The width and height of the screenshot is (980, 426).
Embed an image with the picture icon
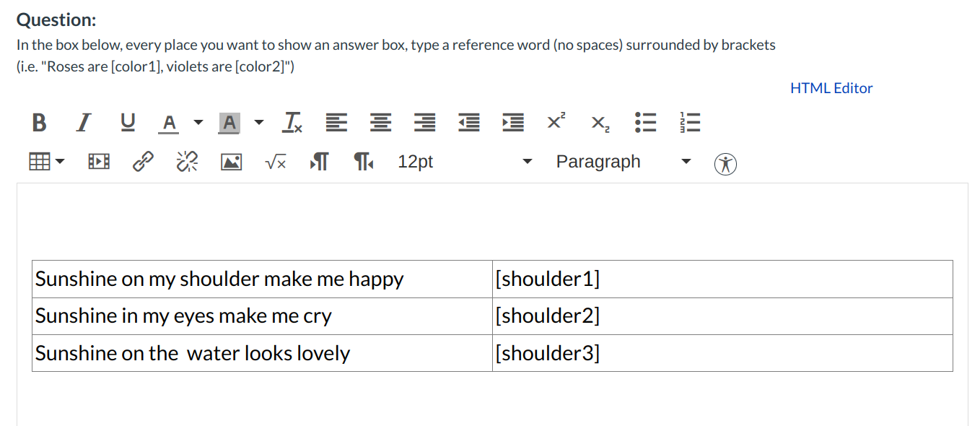pos(231,162)
